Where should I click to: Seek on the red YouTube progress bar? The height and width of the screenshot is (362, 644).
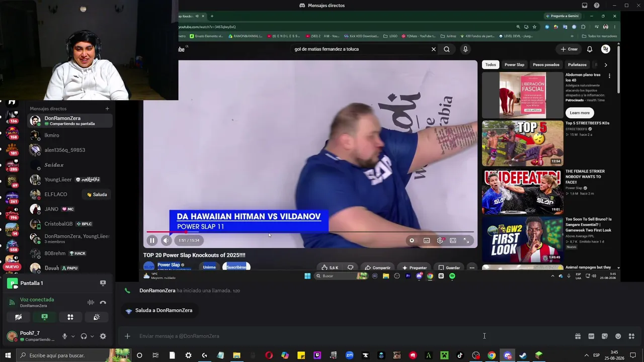point(310,232)
